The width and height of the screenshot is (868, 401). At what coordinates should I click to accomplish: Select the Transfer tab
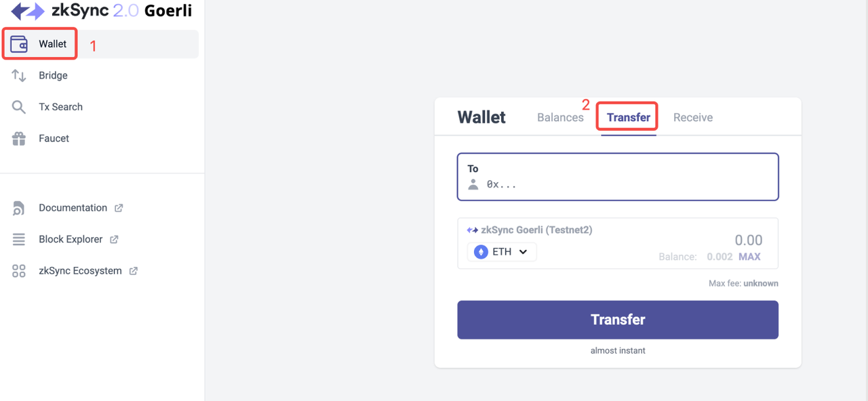coord(628,117)
